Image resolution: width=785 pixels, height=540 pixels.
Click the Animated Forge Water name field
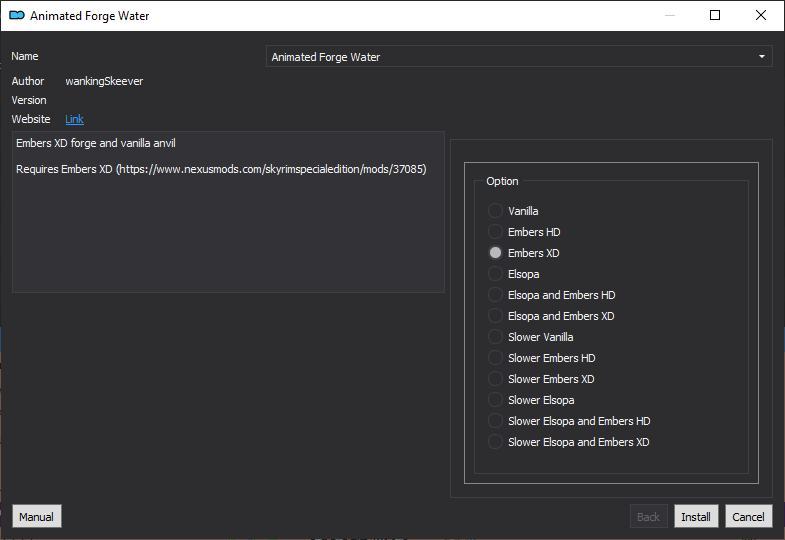pyautogui.click(x=519, y=57)
